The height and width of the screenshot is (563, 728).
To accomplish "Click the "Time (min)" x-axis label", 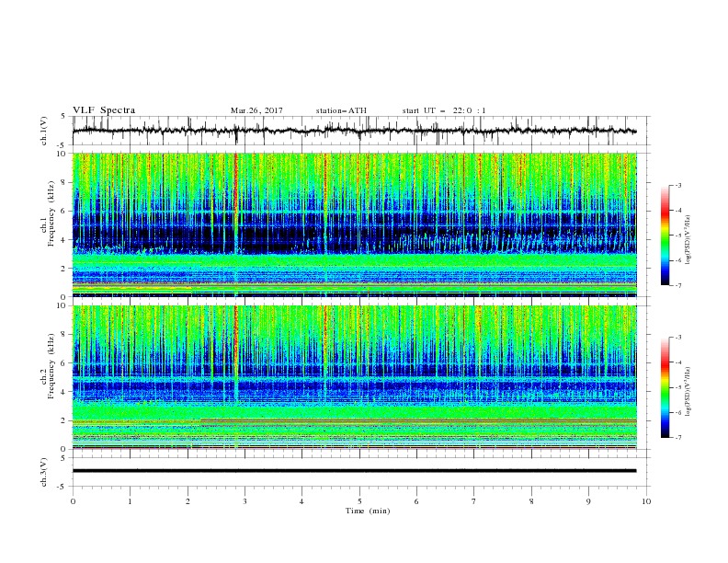I will pyautogui.click(x=368, y=511).
